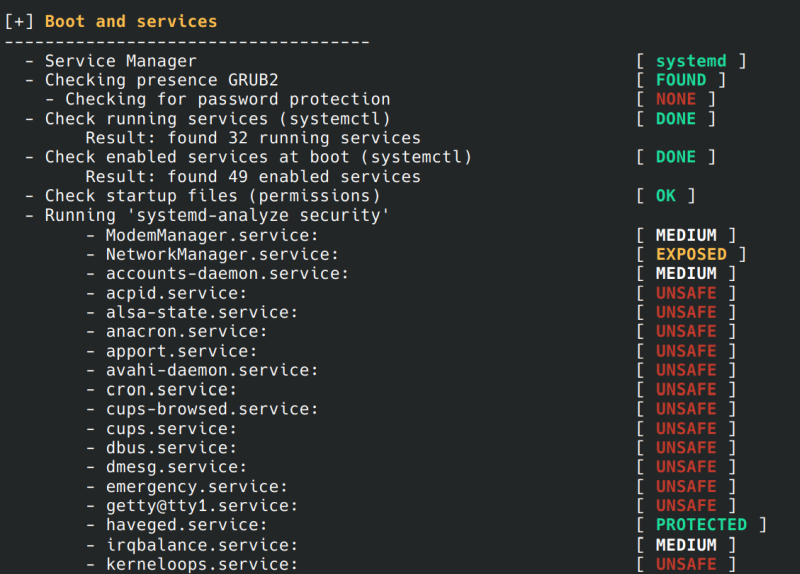Click the orange EXPOSED status label
Image resolution: width=800 pixels, height=574 pixels.
point(691,254)
